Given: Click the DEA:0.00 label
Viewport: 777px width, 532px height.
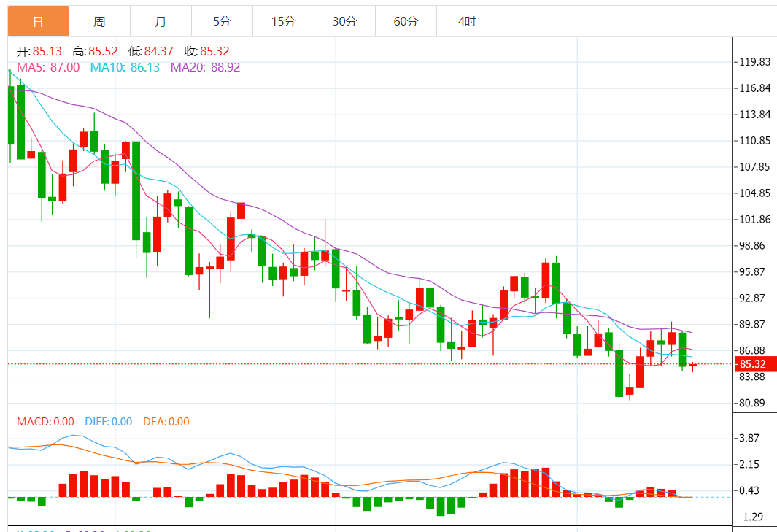Looking at the screenshot, I should (166, 421).
